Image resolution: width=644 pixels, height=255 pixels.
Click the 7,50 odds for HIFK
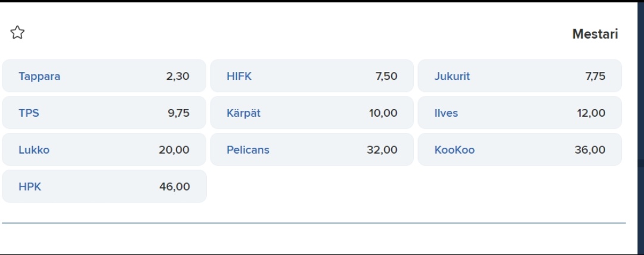click(x=386, y=76)
